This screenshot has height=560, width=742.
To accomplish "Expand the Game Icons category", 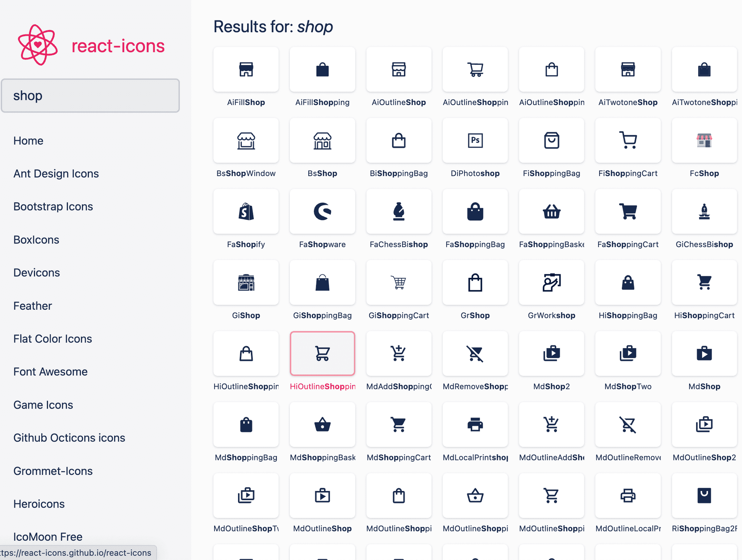I will (44, 405).
